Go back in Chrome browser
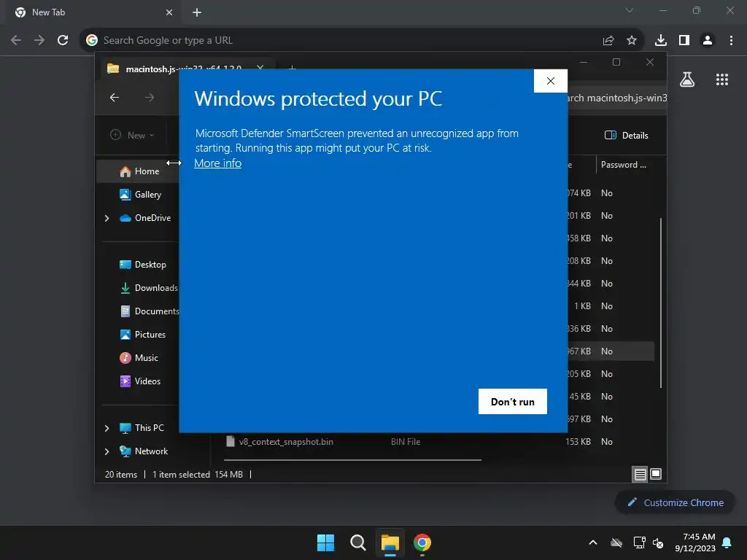This screenshot has width=747, height=560. coord(16,40)
